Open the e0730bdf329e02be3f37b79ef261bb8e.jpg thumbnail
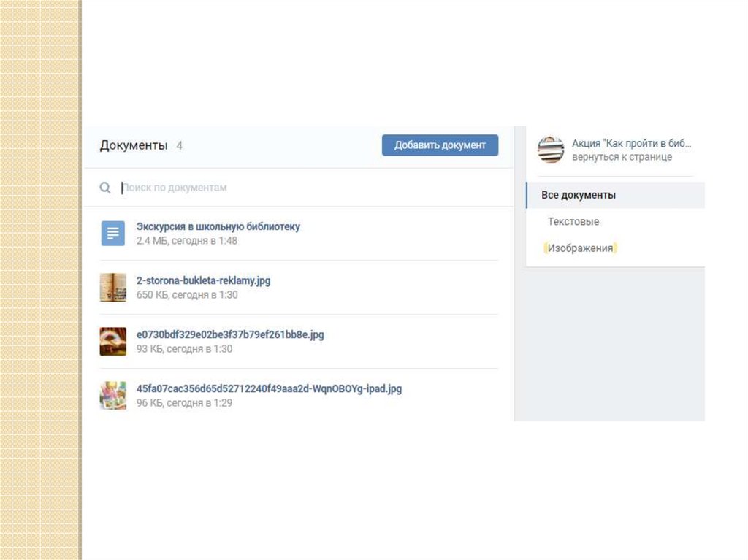The width and height of the screenshot is (748, 560). point(113,341)
